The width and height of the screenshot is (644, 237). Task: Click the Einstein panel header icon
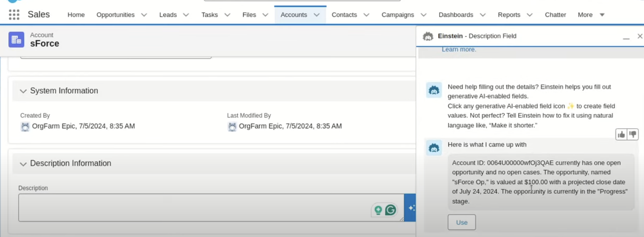click(x=428, y=36)
